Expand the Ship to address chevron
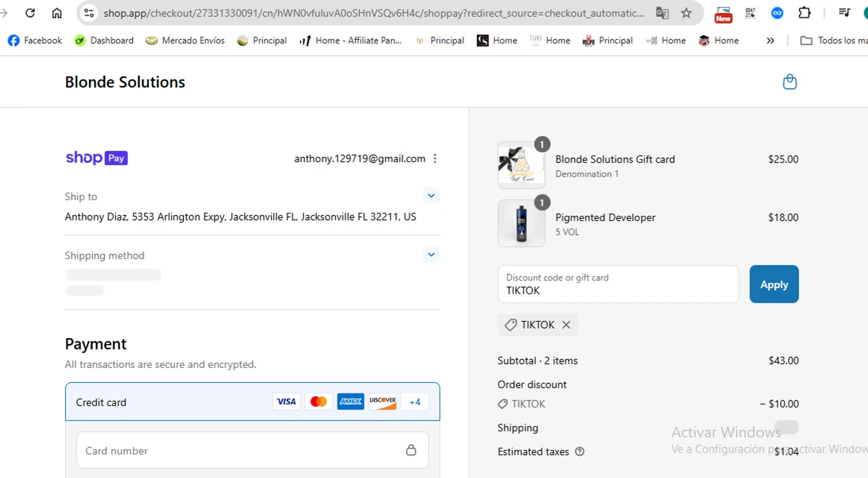 pyautogui.click(x=431, y=196)
